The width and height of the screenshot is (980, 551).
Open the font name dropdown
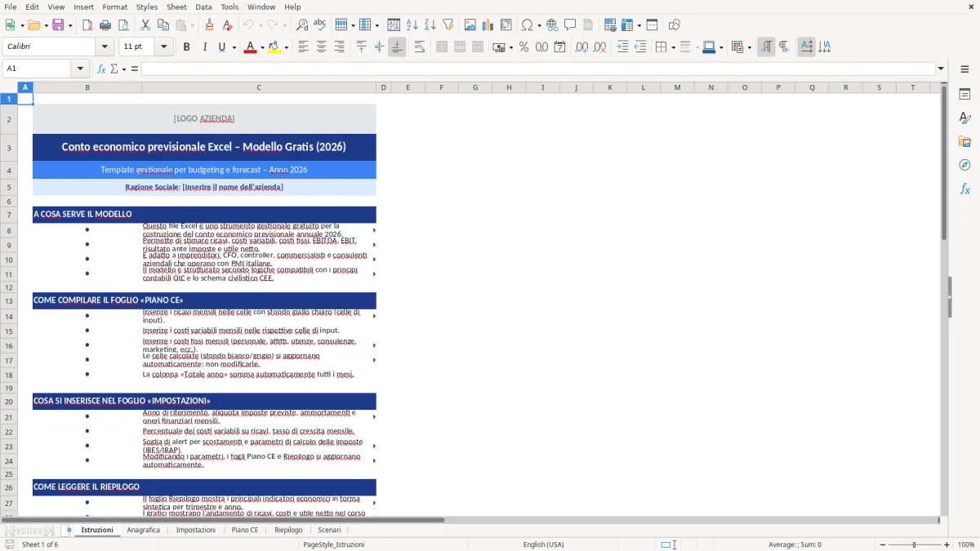point(104,47)
